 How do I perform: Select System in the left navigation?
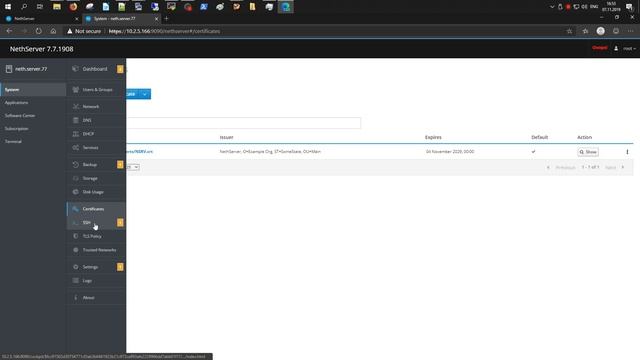33,90
